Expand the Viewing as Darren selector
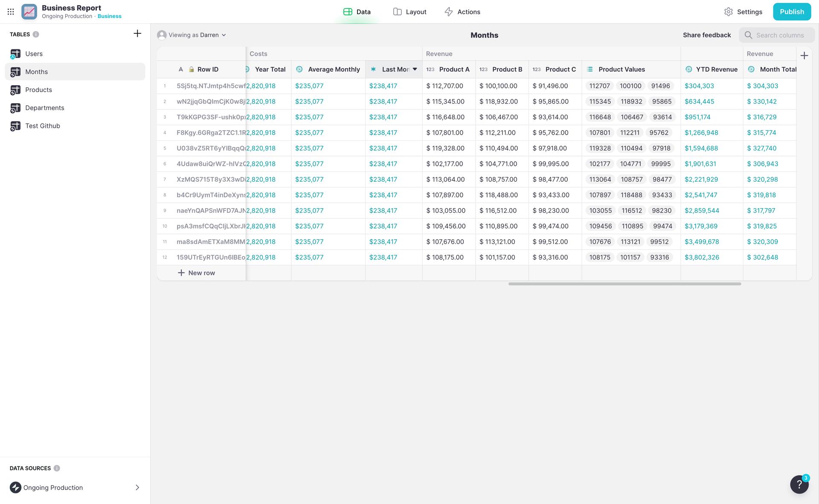This screenshot has width=819, height=504. click(x=224, y=35)
